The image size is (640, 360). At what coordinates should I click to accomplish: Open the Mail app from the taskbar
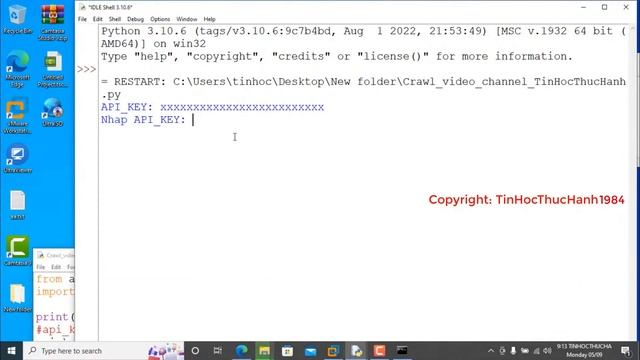[x=310, y=351]
